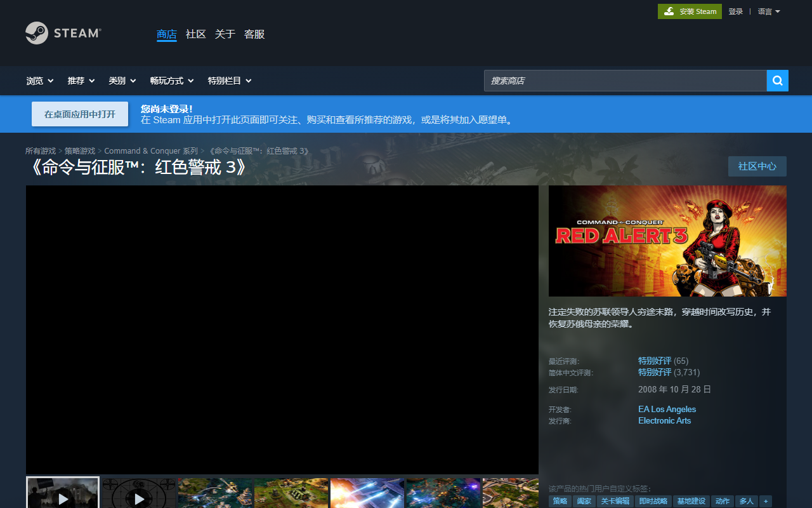Screen dimensions: 812x508
Task: Open the blue explosion screenshot thumbnail
Action: pos(367,493)
